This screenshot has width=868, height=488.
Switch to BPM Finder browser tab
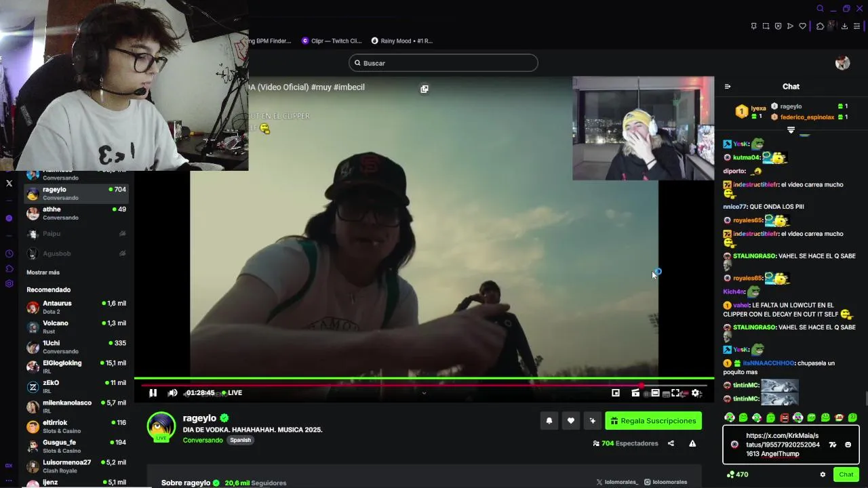[x=270, y=41]
